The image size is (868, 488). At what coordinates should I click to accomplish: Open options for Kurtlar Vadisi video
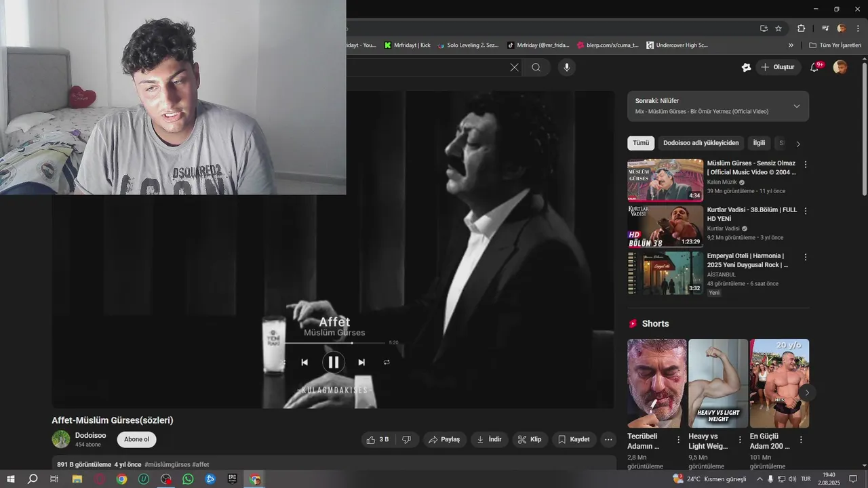(x=806, y=211)
